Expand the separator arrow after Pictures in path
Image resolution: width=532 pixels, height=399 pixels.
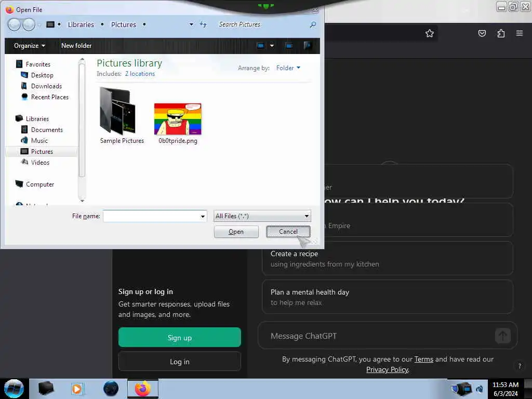(x=144, y=24)
